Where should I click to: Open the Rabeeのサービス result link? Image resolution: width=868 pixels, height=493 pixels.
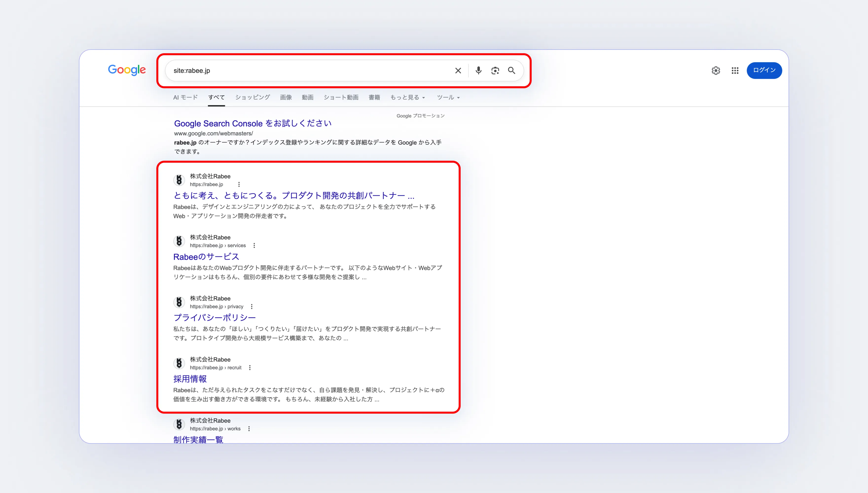point(206,257)
